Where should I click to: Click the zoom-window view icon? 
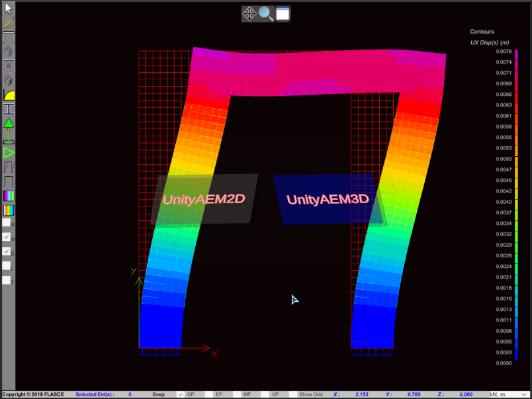(x=282, y=13)
